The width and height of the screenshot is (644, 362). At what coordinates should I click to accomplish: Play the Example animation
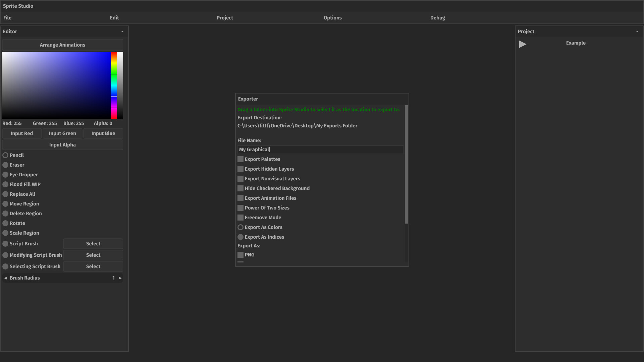[522, 44]
